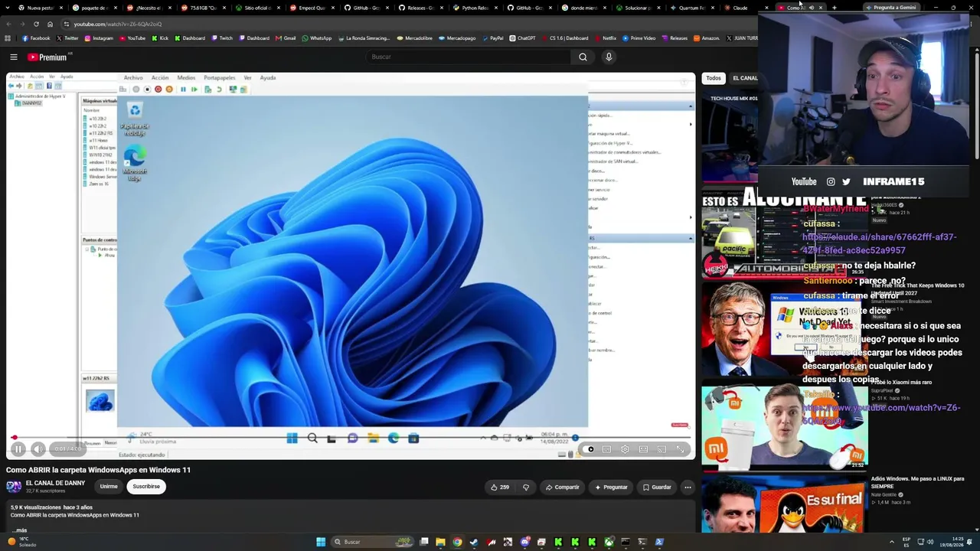Open the Twitch bookmark

coord(222,38)
